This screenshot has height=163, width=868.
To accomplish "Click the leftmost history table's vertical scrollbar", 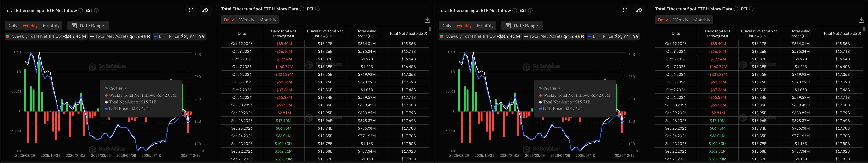I will pos(430,29).
